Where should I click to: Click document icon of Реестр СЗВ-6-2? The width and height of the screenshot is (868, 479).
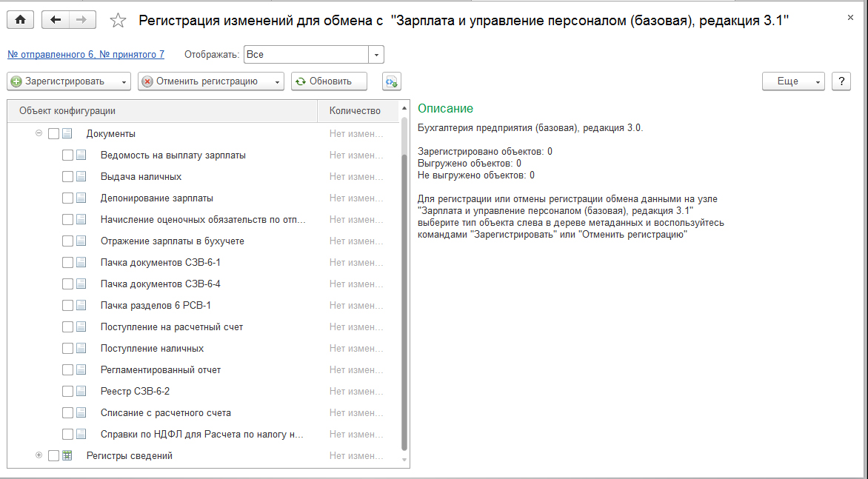[81, 392]
